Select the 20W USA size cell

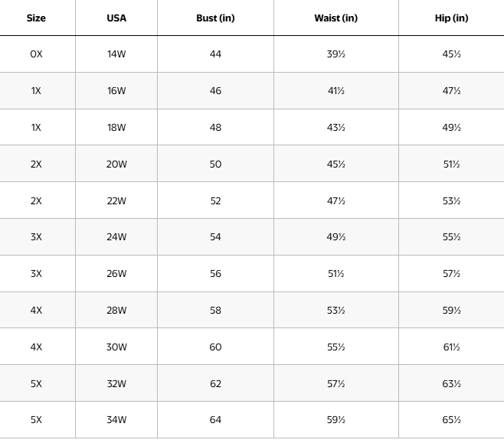[116, 164]
